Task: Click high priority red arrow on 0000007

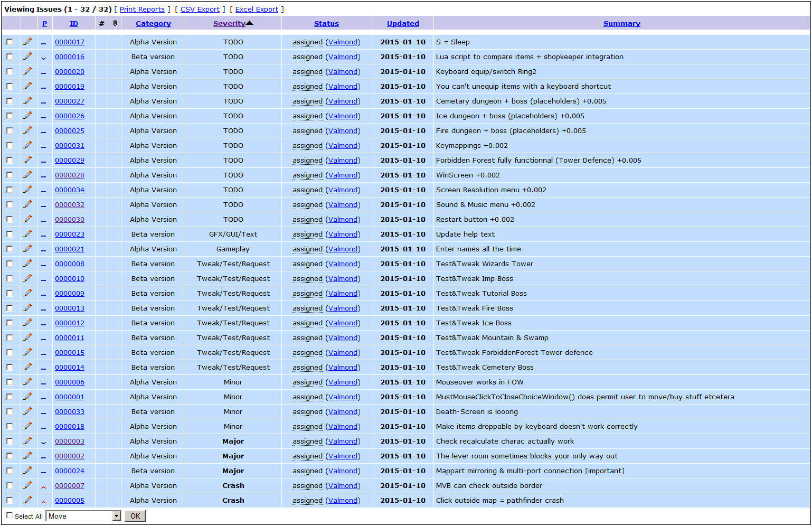Action: click(x=44, y=487)
